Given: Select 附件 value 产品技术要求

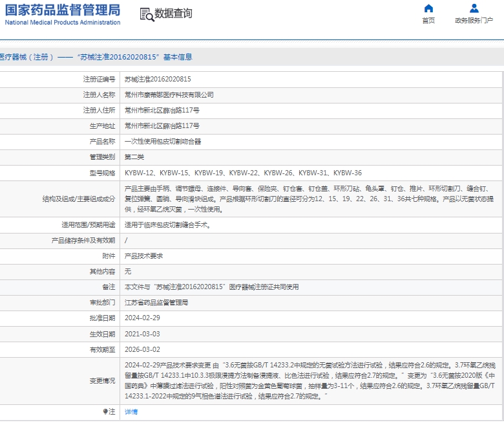Looking at the screenshot, I should pos(143,256).
